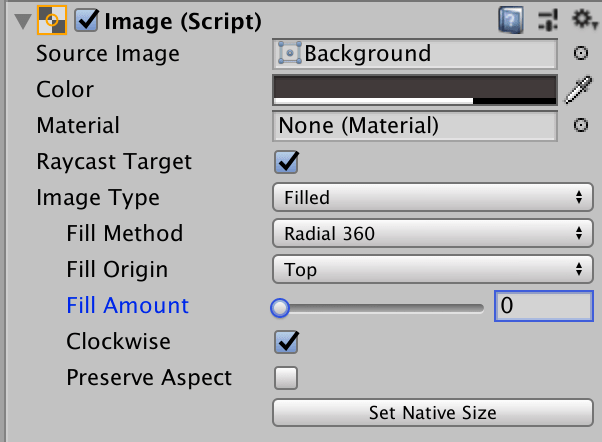Collapse the Image (Script) component foldout

[23, 21]
